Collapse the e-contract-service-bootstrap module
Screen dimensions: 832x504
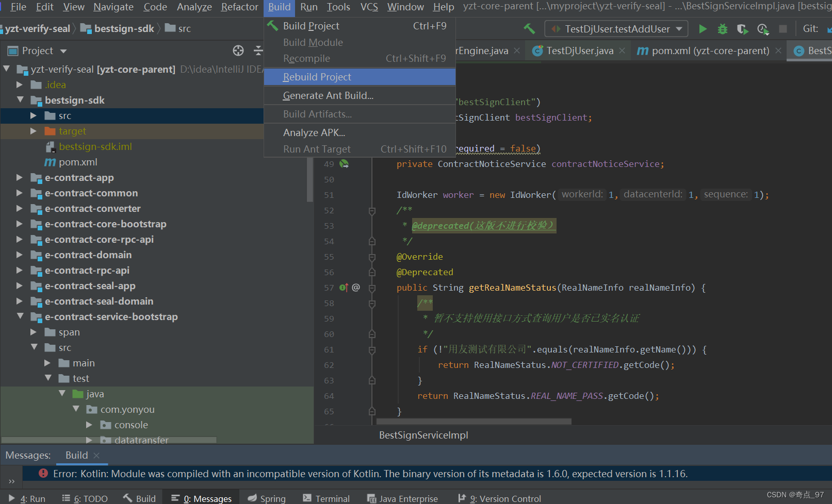(x=20, y=316)
